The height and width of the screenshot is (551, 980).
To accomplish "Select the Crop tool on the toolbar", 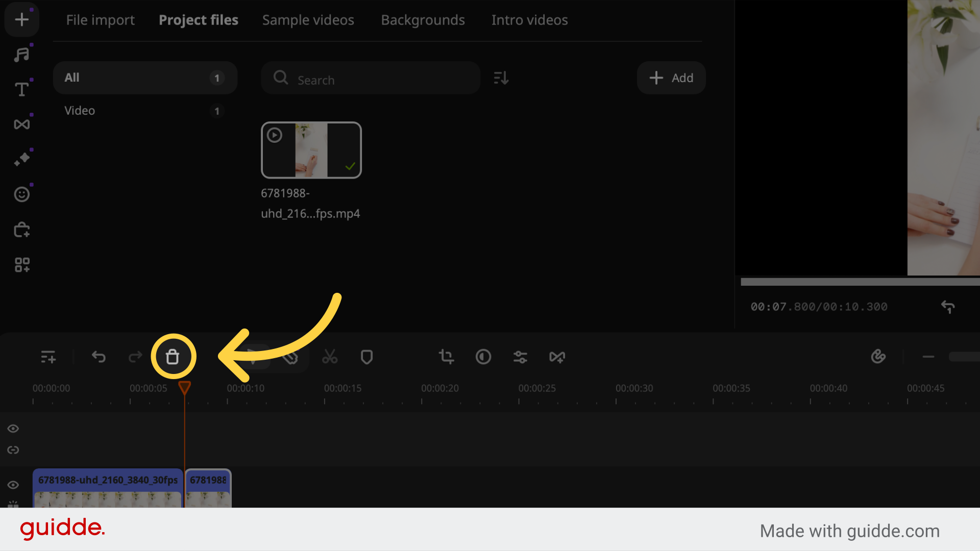I will point(446,357).
